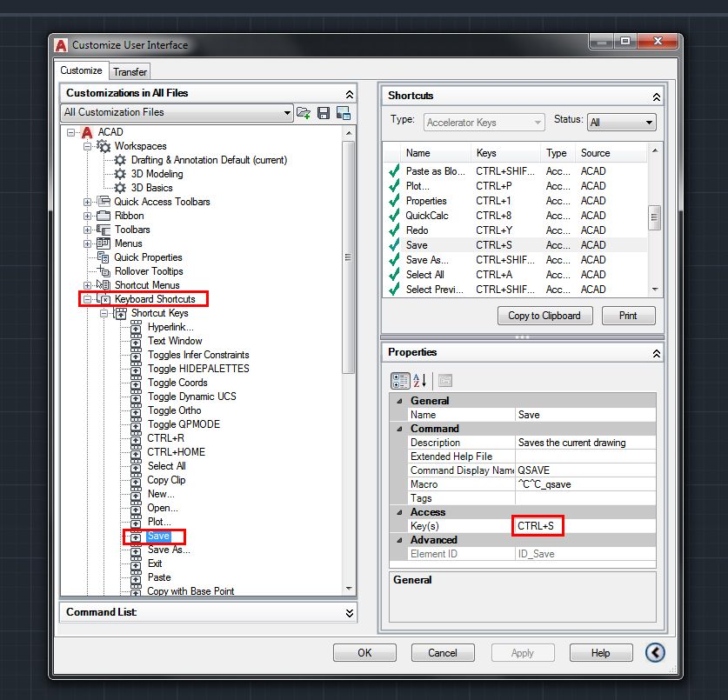Click the save all customization files icon
This screenshot has height=700, width=728.
(324, 112)
